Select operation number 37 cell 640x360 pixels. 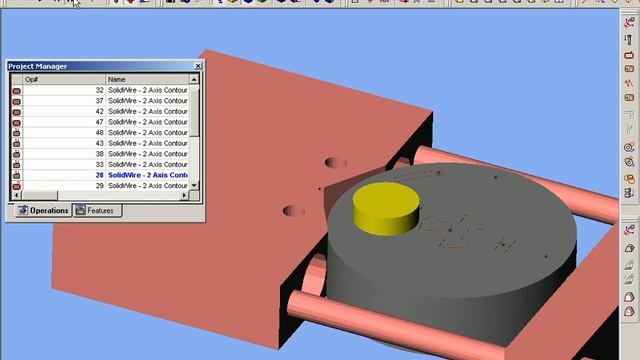64,101
